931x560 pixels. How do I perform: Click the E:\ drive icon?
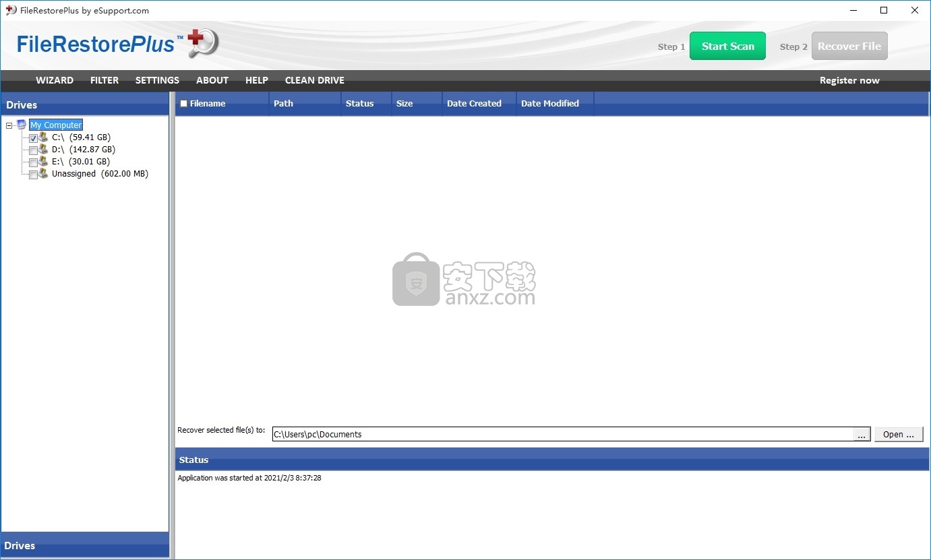(44, 161)
